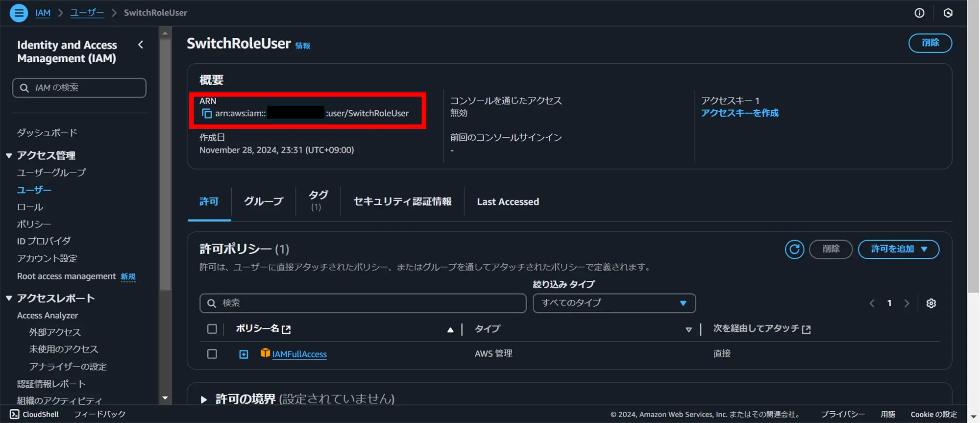Switch to the Last Accessed tab
The image size is (980, 423).
point(508,201)
